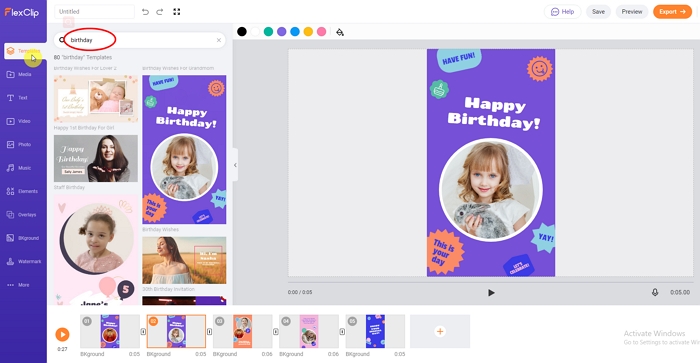Select storyboard scene 04

pos(309,331)
